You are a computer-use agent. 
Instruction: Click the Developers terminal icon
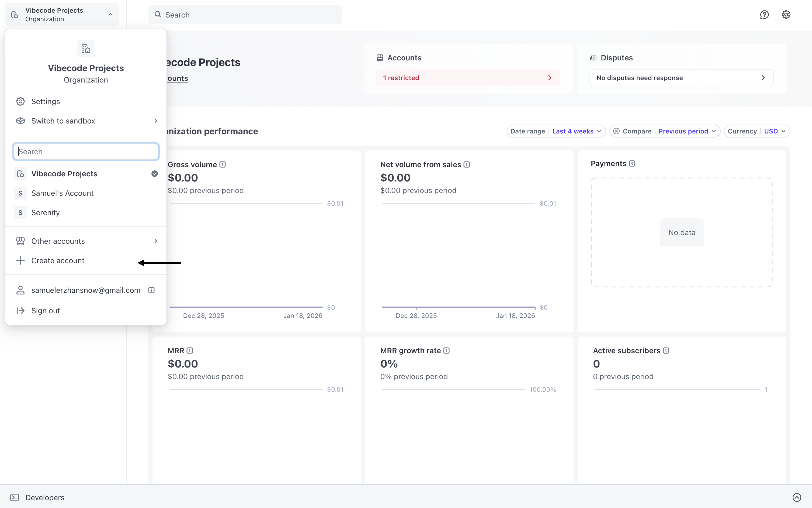(x=15, y=497)
